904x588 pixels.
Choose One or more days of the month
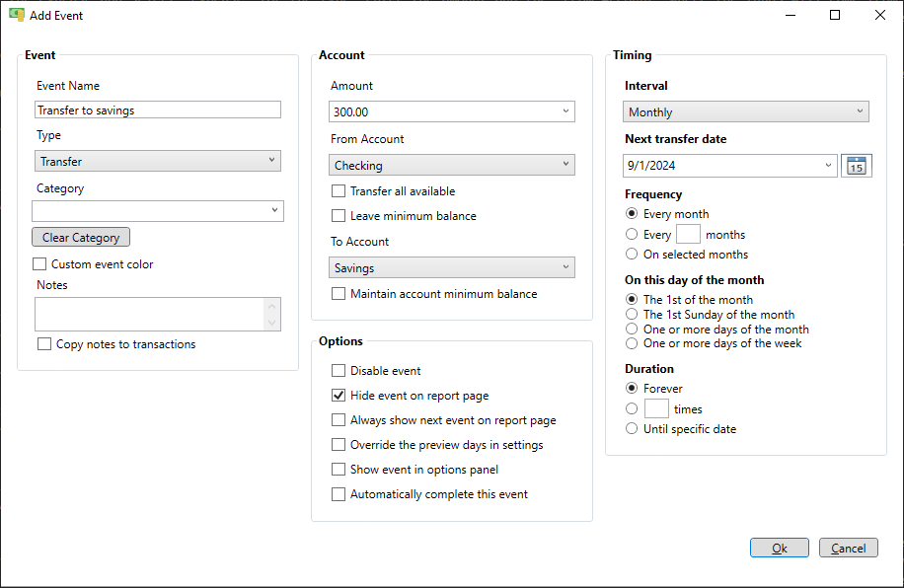tap(632, 329)
